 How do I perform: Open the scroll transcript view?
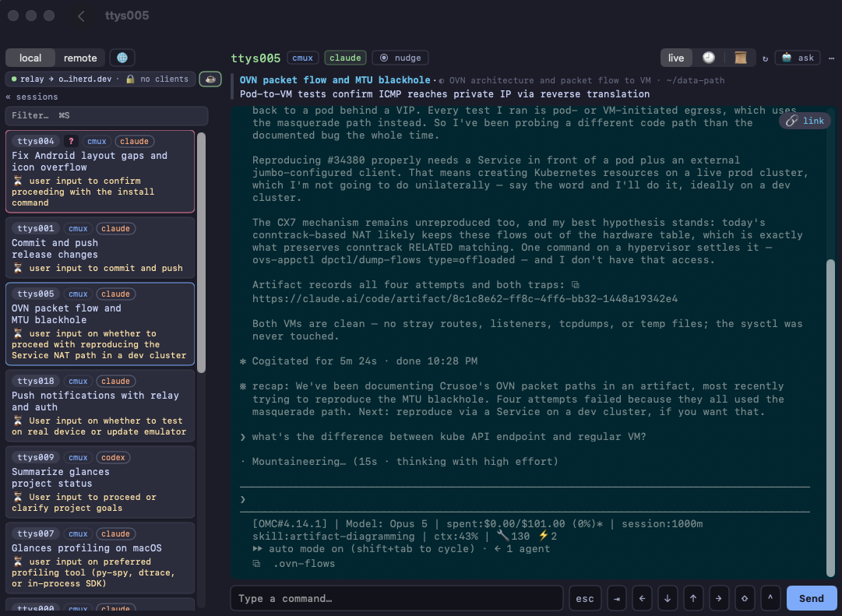click(741, 58)
